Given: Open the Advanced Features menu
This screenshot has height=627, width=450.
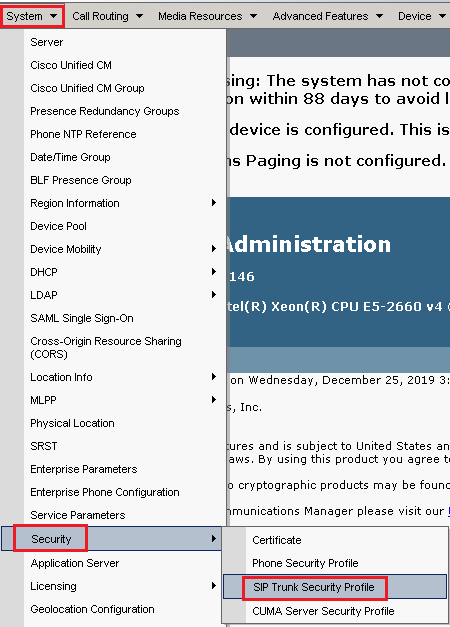Looking at the screenshot, I should pyautogui.click(x=328, y=16).
